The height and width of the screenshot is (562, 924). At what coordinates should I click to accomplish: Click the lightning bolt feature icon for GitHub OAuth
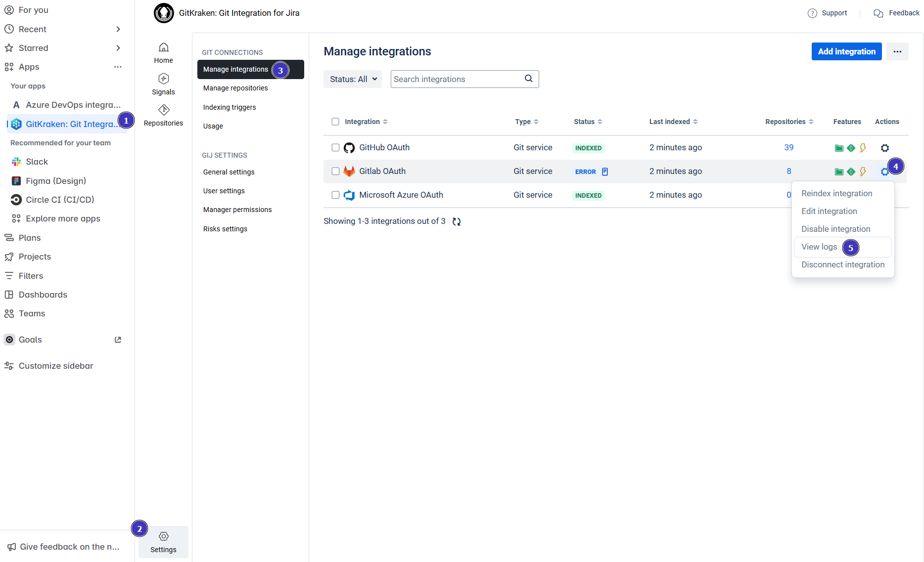tap(863, 148)
